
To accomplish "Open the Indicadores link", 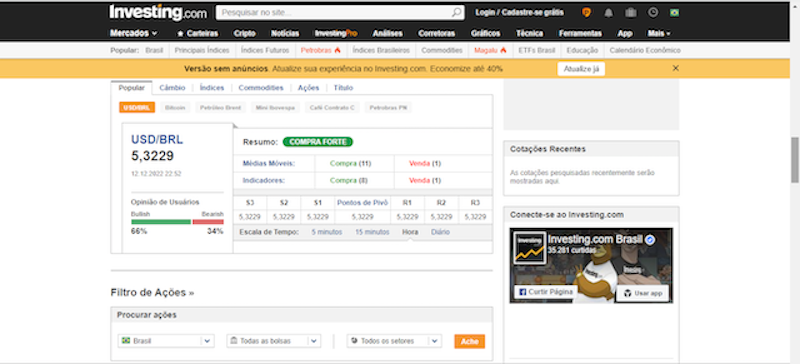I will click(x=263, y=180).
